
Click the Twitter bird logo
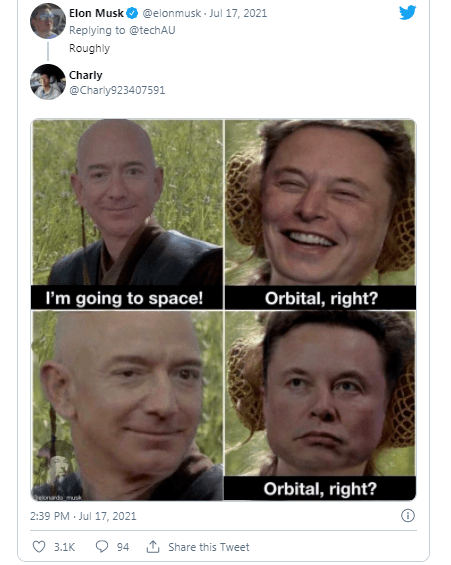[407, 13]
